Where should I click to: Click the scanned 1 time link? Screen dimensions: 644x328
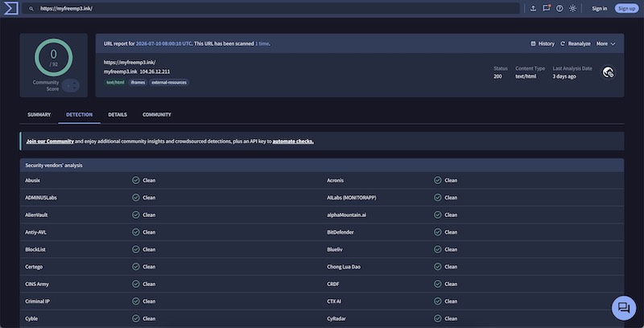[x=262, y=43]
